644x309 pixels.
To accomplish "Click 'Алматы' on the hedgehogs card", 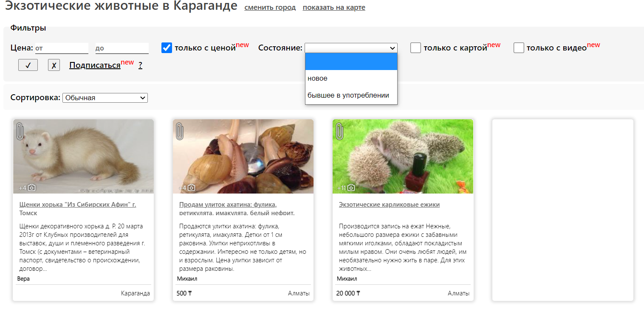I will coord(458,293).
